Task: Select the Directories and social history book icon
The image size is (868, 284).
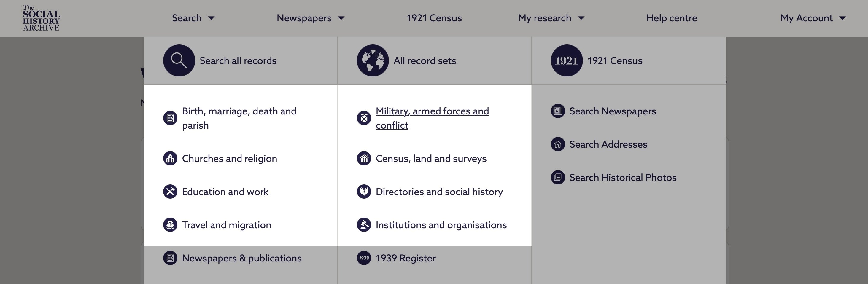Action: [x=364, y=191]
